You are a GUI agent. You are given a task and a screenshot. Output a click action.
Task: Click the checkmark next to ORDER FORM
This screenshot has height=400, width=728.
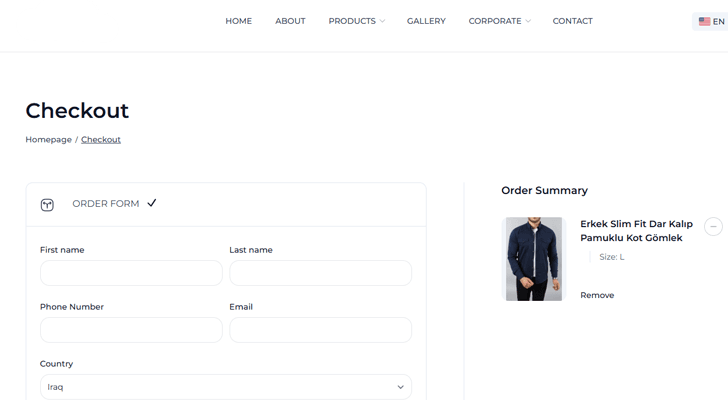[x=152, y=203]
